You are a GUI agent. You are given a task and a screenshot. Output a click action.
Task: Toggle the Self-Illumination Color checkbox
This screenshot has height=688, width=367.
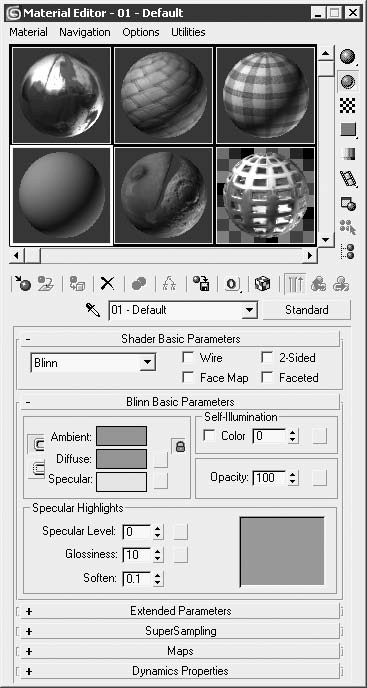click(x=209, y=436)
